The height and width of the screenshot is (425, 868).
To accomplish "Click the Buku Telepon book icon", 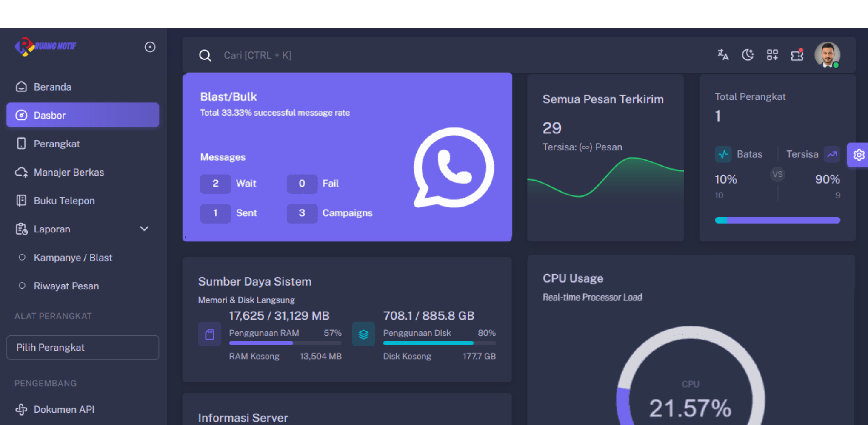I will coord(21,201).
